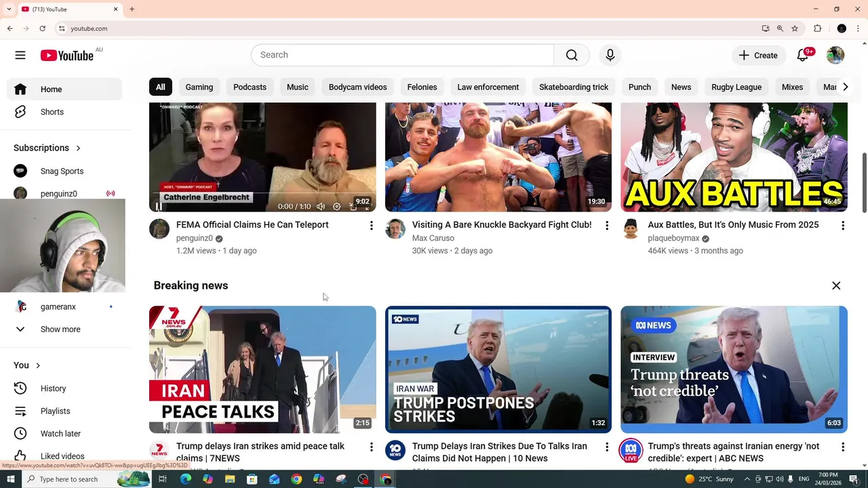Open 'Visiting A Bare Knuckle Backyard Fight Club!' title
The height and width of the screenshot is (488, 868).
502,225
